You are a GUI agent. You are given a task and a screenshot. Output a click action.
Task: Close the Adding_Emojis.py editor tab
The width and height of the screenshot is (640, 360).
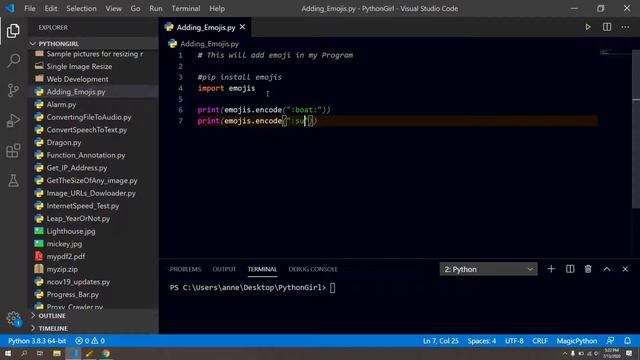242,27
